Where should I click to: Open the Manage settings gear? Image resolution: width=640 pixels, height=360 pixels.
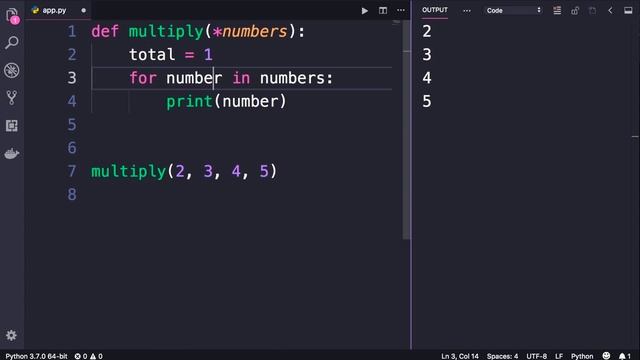[x=11, y=335]
